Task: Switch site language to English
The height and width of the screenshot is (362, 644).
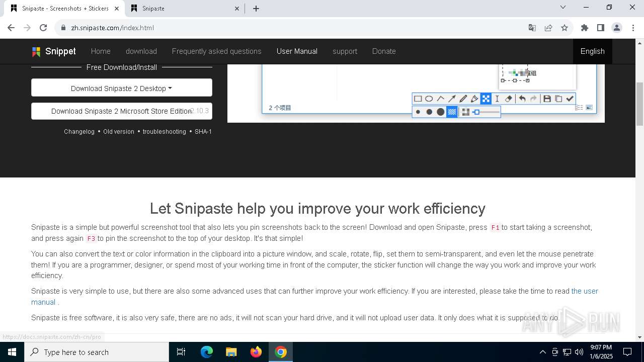Action: click(x=593, y=51)
